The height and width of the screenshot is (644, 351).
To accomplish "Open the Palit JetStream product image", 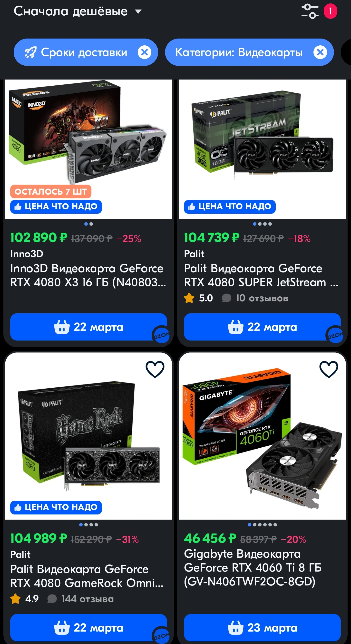I will click(x=262, y=149).
